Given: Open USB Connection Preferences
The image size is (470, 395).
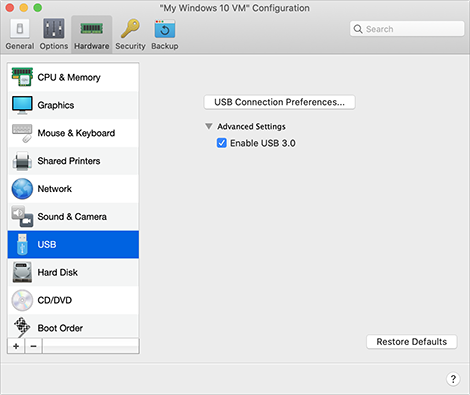Looking at the screenshot, I should coord(279,102).
